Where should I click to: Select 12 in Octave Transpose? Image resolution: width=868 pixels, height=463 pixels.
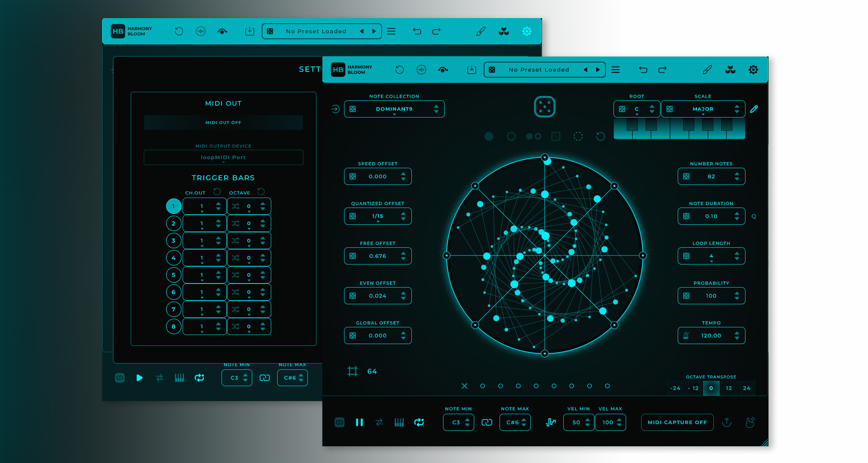(x=729, y=388)
